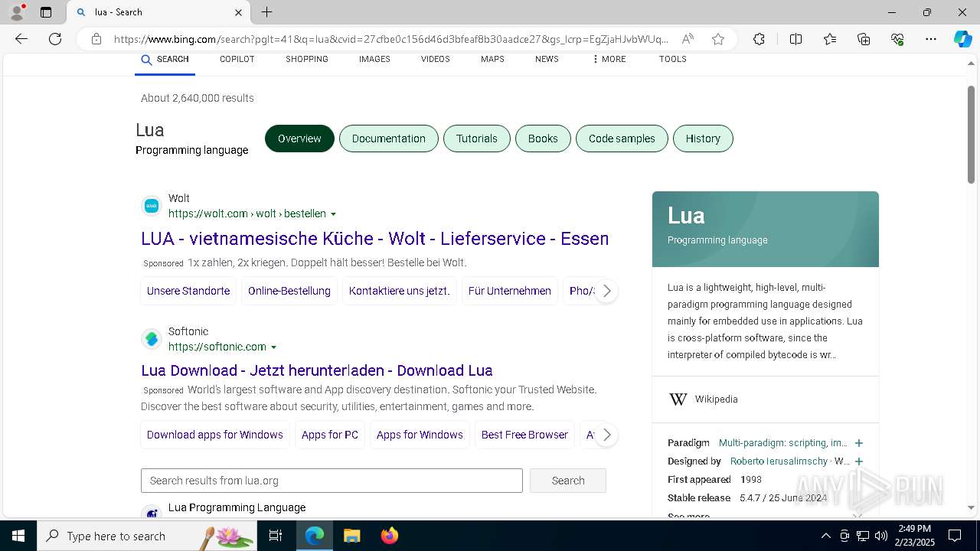Screen dimensions: 980x551
Task: Focus the Search results from lua.org field
Action: pos(332,481)
